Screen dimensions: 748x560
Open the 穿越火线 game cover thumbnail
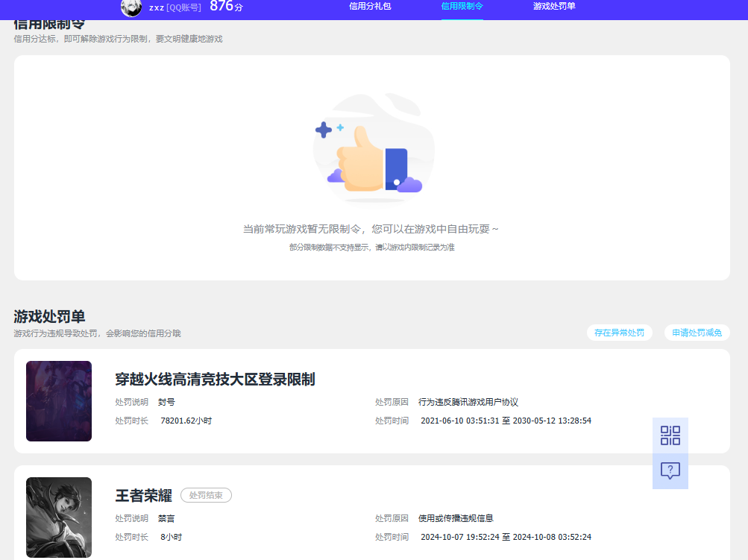click(59, 401)
